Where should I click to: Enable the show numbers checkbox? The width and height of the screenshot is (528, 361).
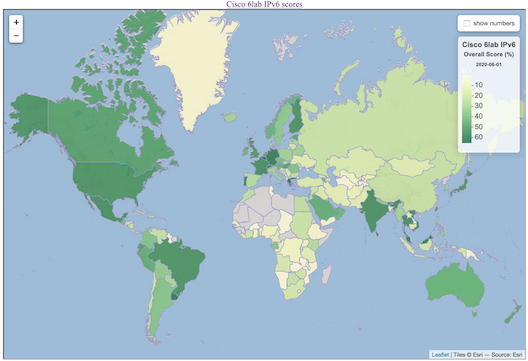click(x=467, y=23)
